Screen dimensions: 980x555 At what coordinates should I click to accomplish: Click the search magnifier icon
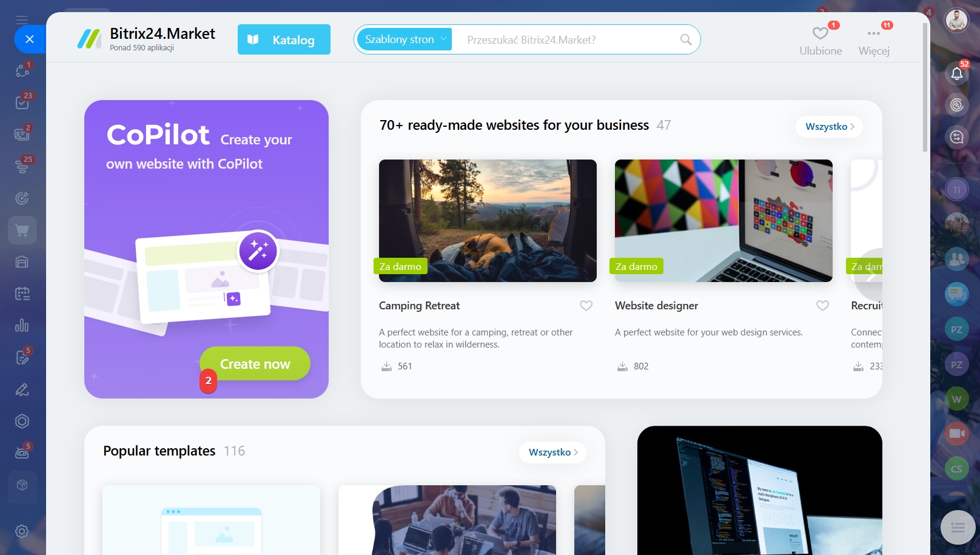[x=686, y=39]
